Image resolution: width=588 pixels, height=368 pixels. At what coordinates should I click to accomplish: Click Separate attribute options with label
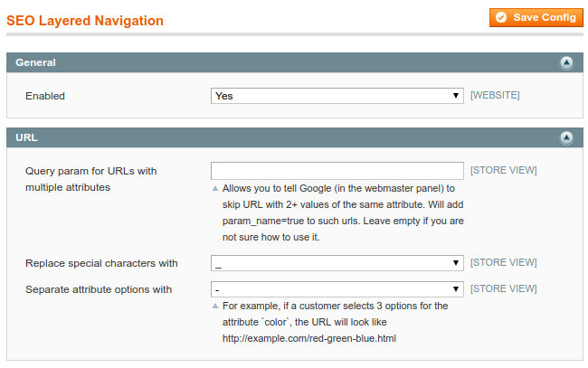[x=99, y=289]
